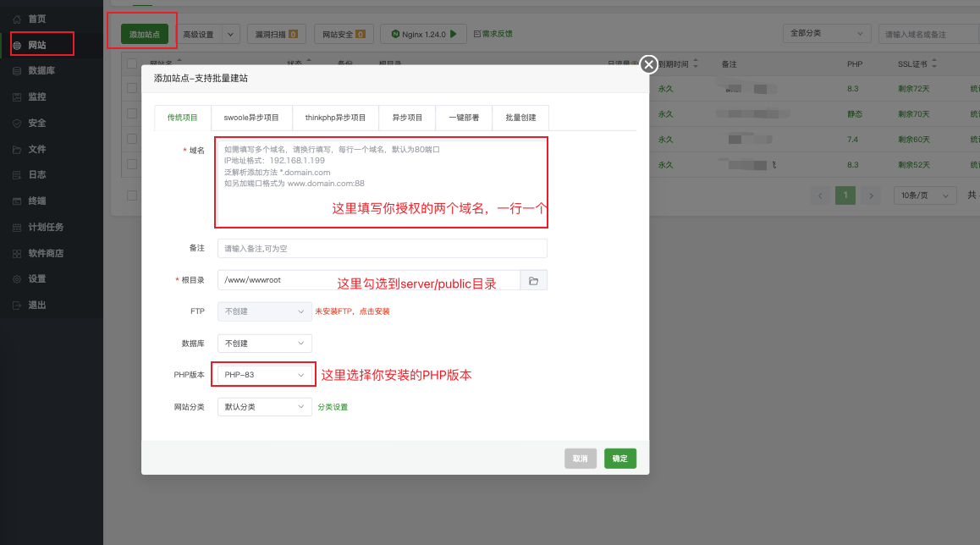Open the 数据库 database section

point(38,71)
